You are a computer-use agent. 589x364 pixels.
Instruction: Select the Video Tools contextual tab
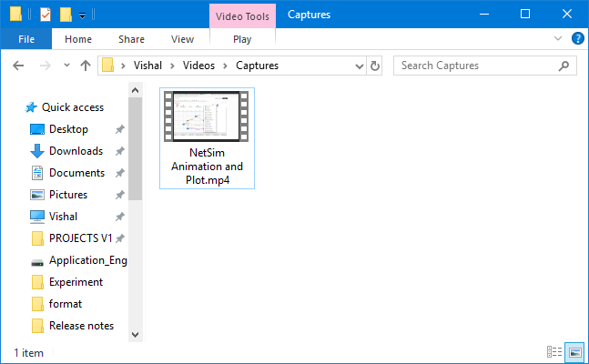[242, 16]
